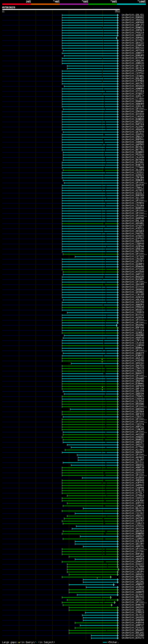Click the query end position label 351

click(117, 11)
